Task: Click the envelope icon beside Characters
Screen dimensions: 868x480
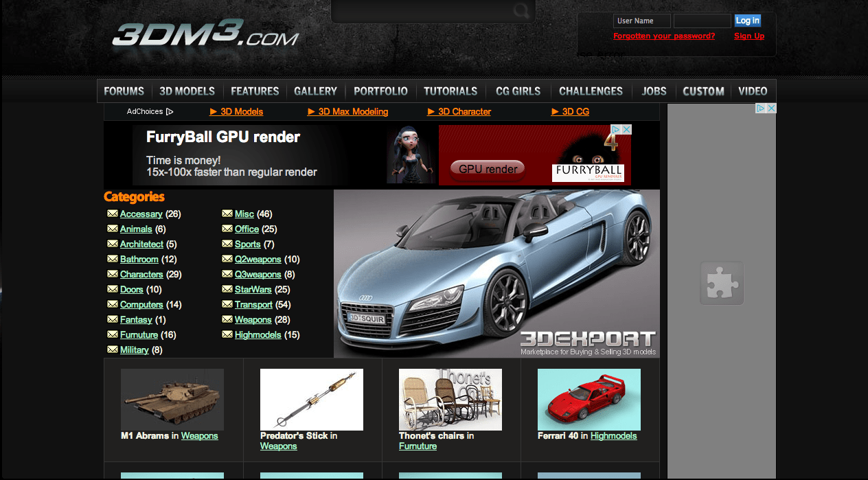Action: click(113, 274)
